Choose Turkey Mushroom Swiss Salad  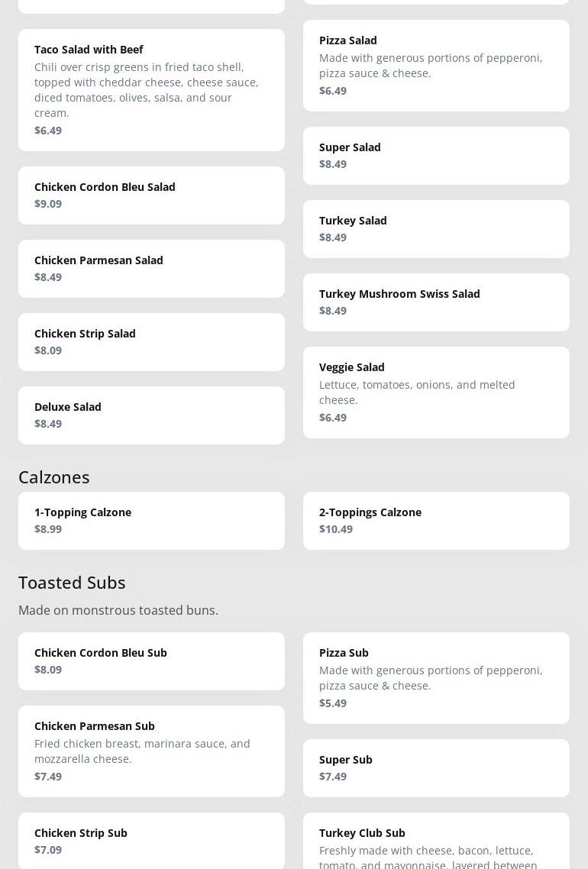coord(436,302)
